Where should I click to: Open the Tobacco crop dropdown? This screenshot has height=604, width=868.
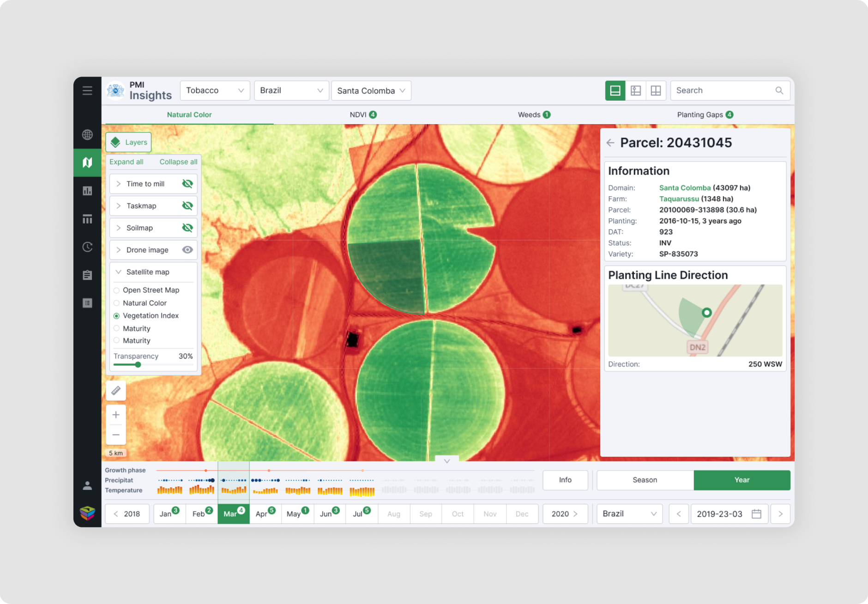[x=215, y=91]
